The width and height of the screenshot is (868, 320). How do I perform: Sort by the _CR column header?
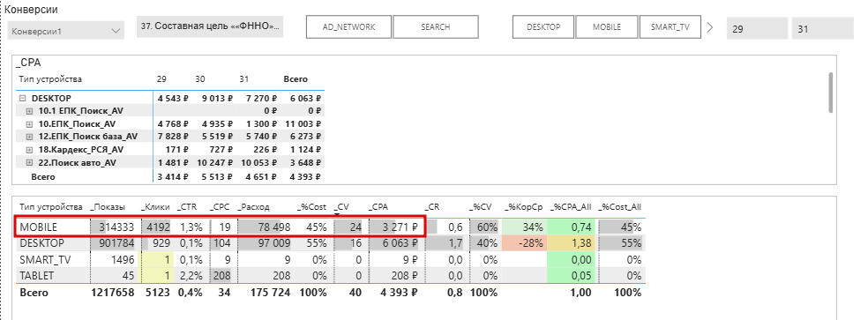432,207
